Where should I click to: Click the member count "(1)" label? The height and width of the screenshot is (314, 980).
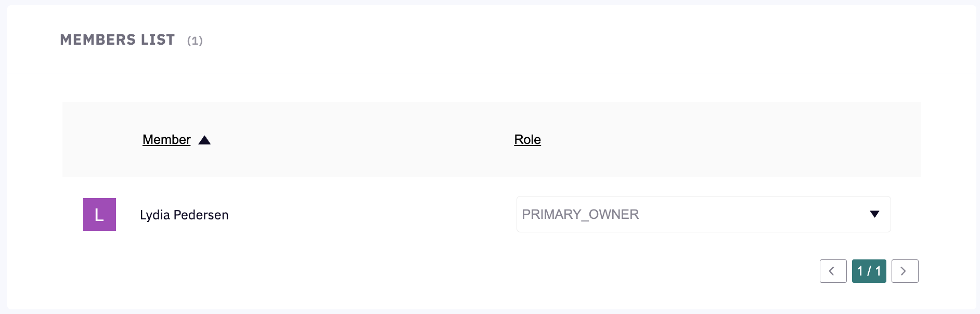point(195,41)
